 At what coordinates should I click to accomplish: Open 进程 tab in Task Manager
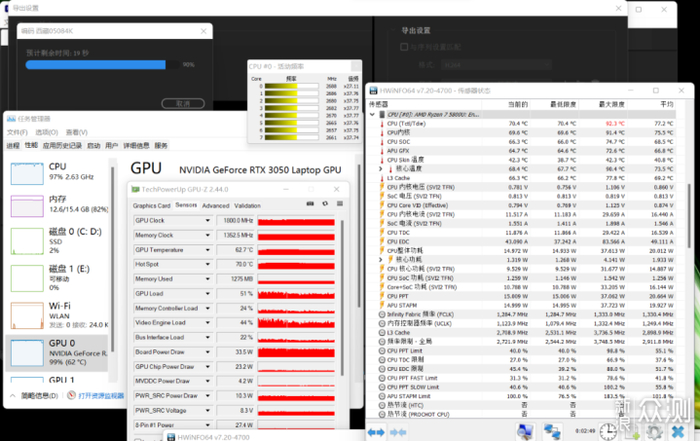coord(13,146)
